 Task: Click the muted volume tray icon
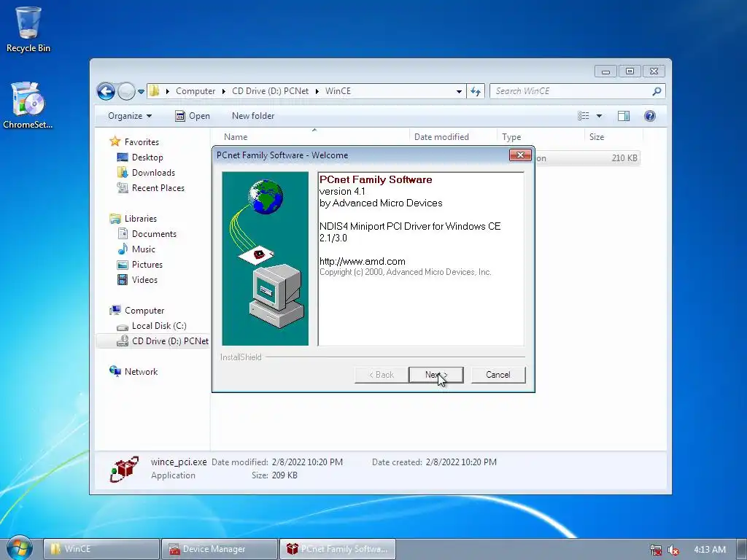673,550
